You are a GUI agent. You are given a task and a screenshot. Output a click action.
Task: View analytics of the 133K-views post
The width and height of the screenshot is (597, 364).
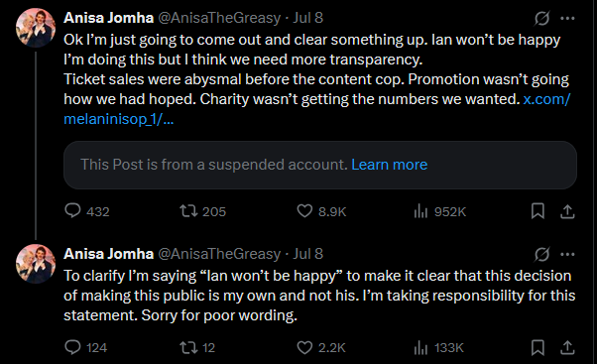point(438,347)
